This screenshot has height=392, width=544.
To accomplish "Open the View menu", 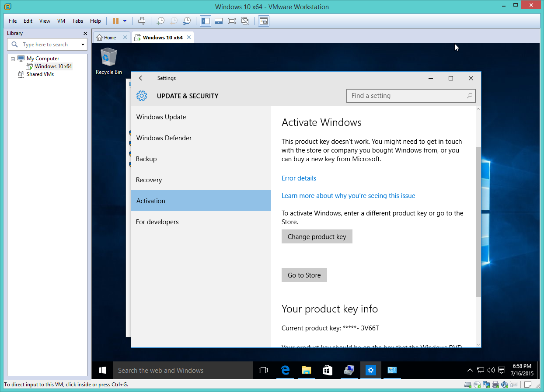I will pyautogui.click(x=45, y=21).
